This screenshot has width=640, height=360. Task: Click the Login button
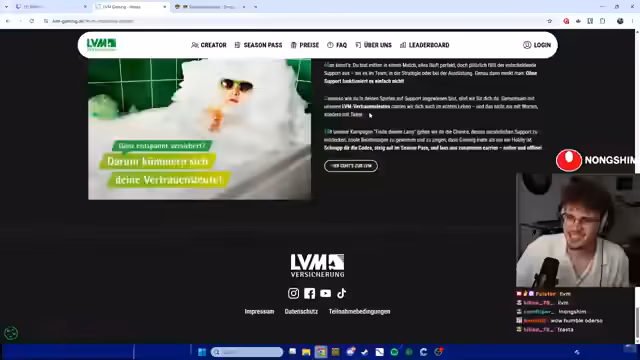(x=537, y=45)
